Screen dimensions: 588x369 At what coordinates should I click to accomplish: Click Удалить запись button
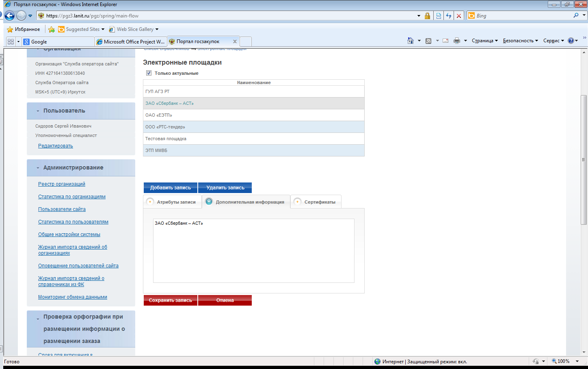point(225,188)
